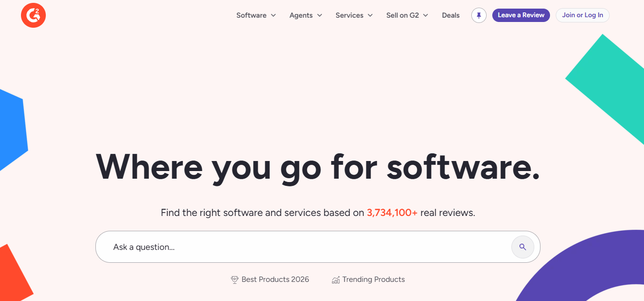
Task: Click the Leave a Review button
Action: click(x=521, y=15)
